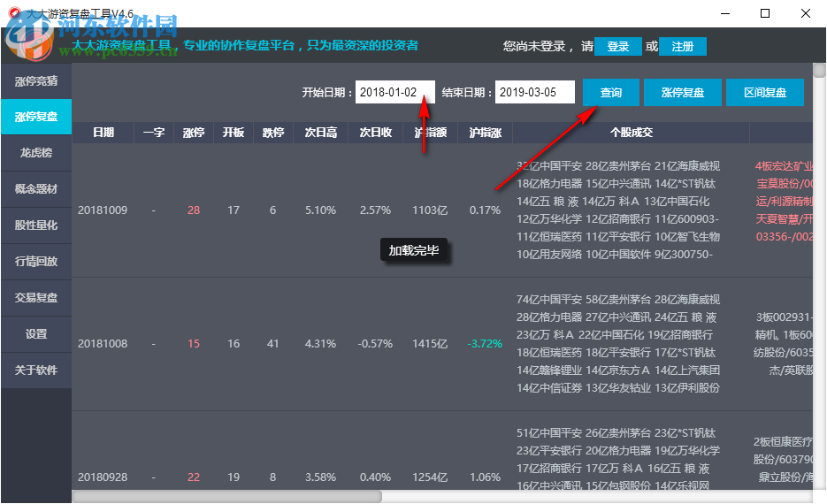827x504 pixels.
Task: Select the 20181008 date cell
Action: [x=103, y=344]
